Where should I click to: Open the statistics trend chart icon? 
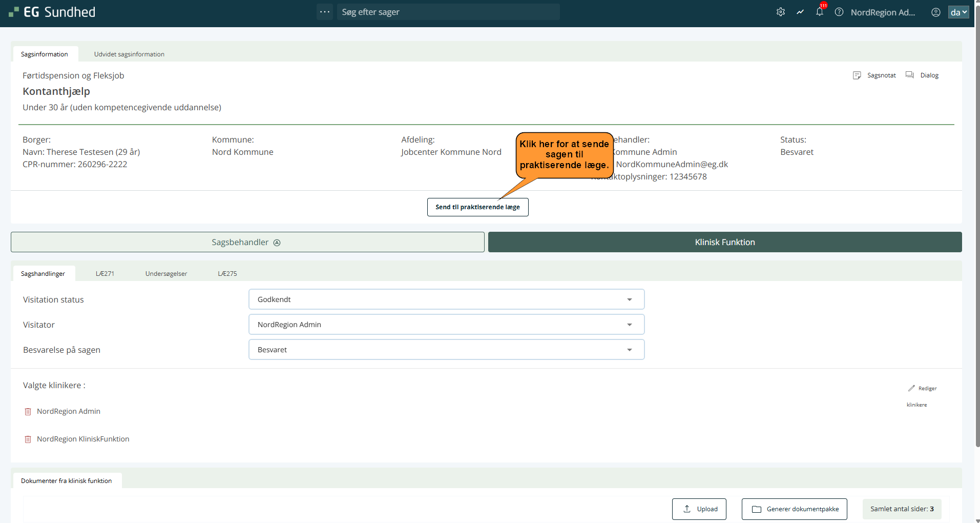(800, 12)
